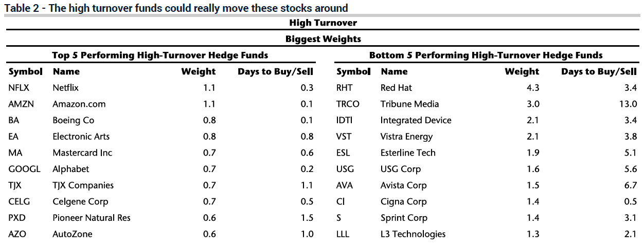Screen dimensions: 644x247
Task: Click Red Hat's 4.3 weight value
Action: [x=533, y=88]
